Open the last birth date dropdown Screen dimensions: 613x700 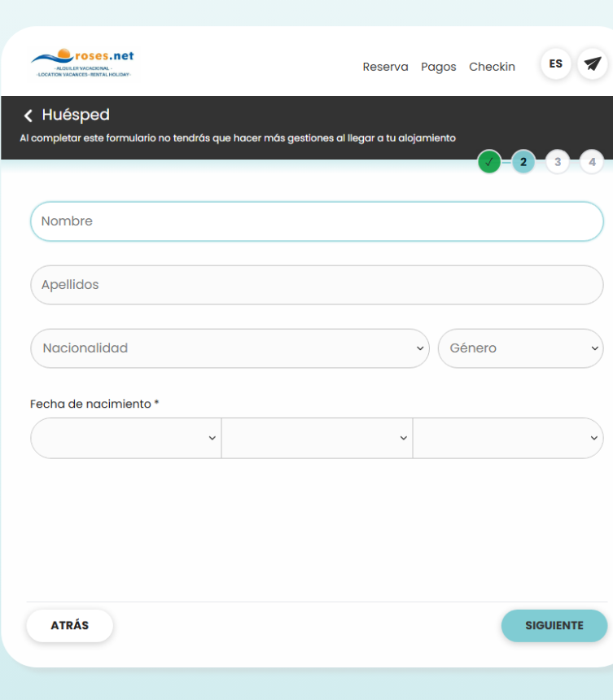coord(508,438)
